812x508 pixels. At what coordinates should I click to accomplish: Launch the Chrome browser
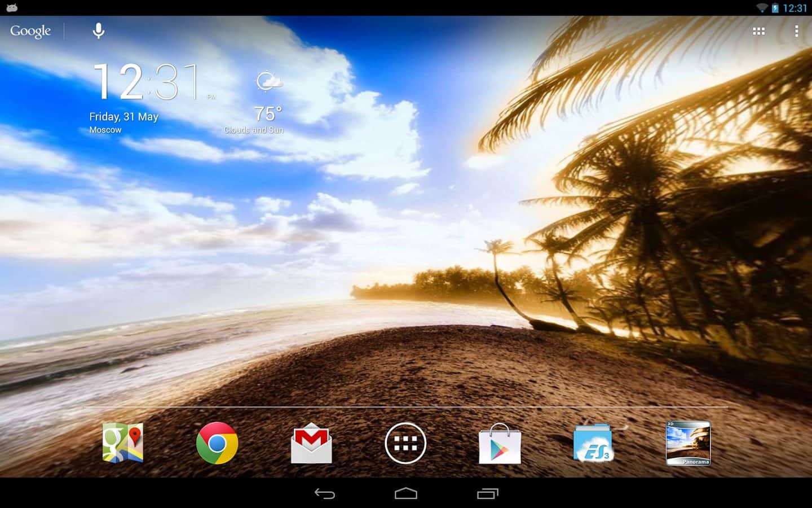click(x=217, y=443)
